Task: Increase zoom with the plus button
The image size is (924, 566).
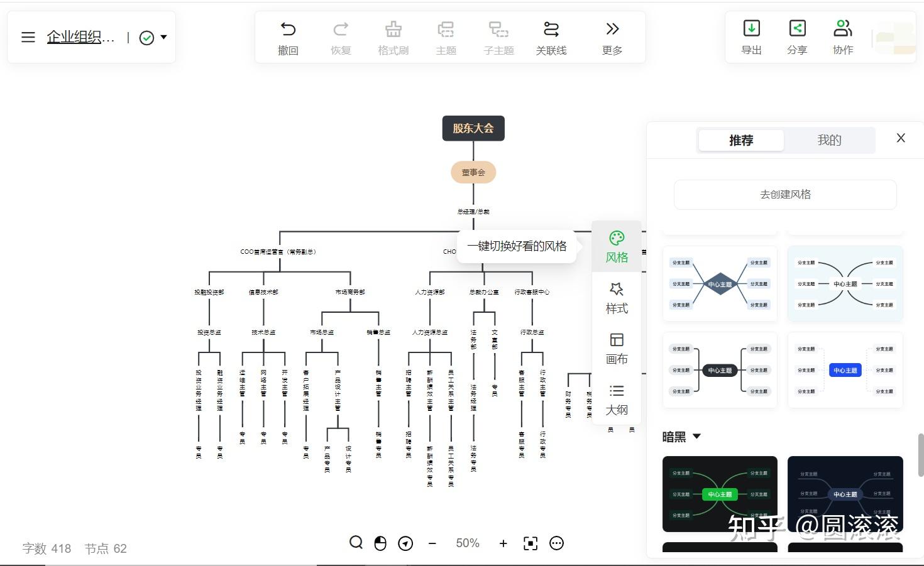Action: [503, 543]
